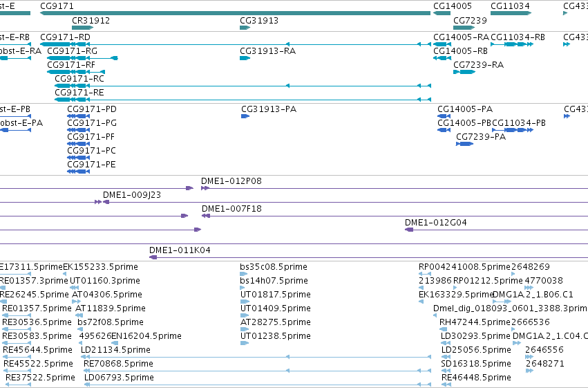
Task: Select EST RE46448.5prime
Action: tap(476, 378)
